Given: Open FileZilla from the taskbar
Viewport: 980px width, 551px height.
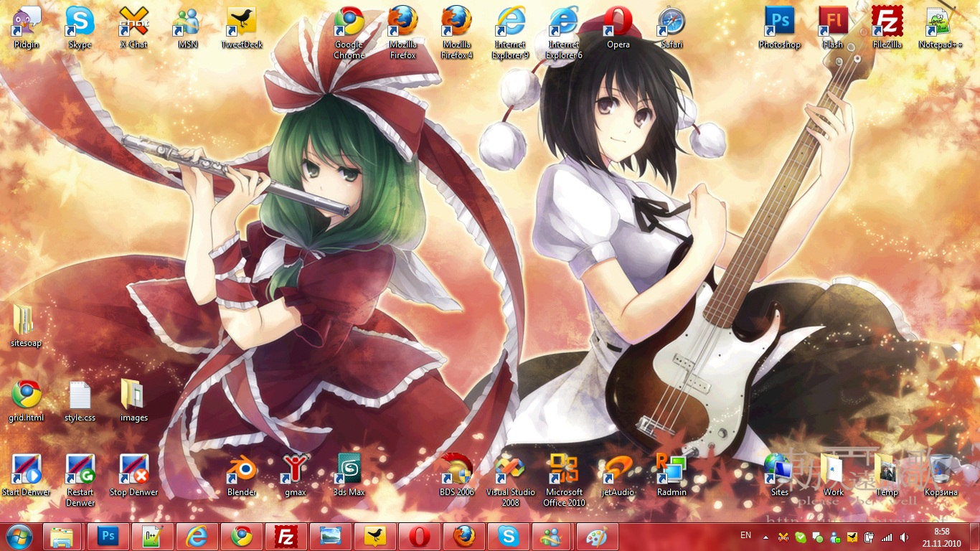Looking at the screenshot, I should 286,537.
